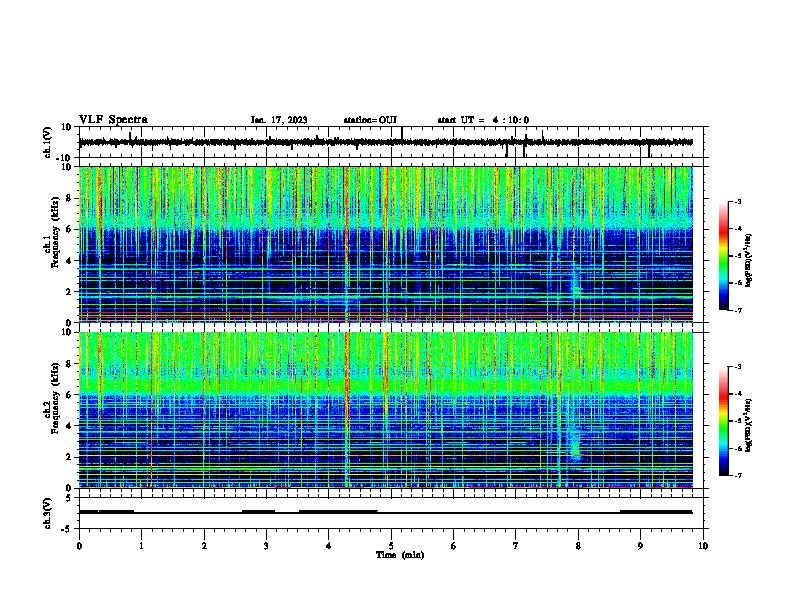Click the "8" kHz tick on ch.2 frequency axis
This screenshot has height=612, width=792.
tap(70, 364)
